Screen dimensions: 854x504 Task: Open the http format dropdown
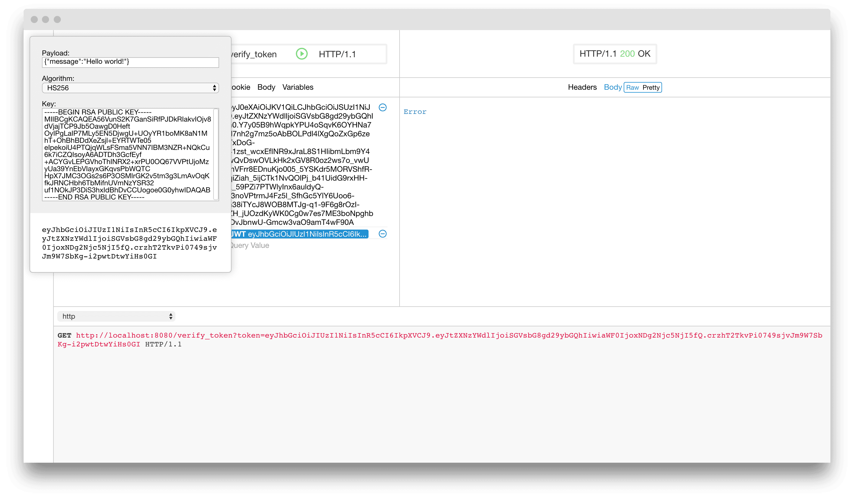(x=116, y=316)
